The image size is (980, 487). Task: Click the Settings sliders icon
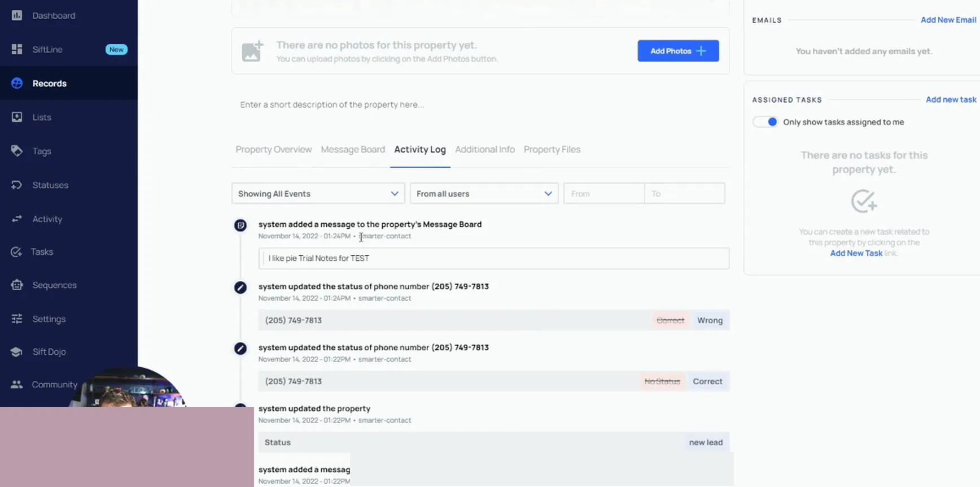pos(17,319)
